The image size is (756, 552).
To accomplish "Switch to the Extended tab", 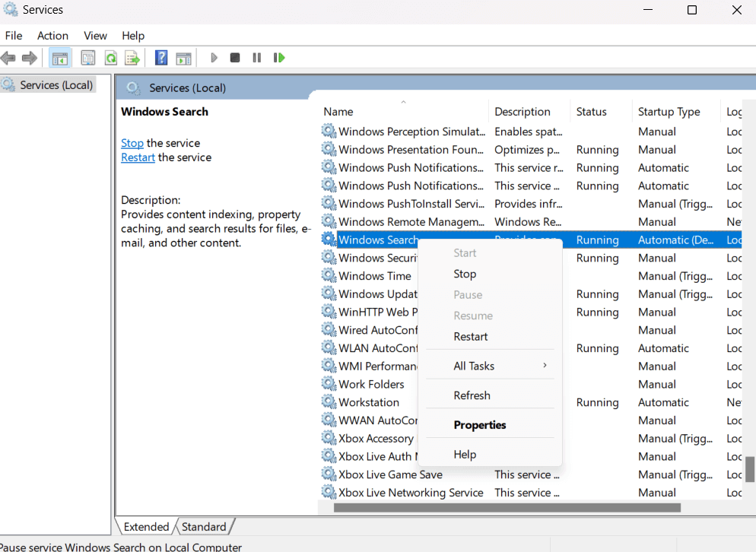I will [146, 526].
